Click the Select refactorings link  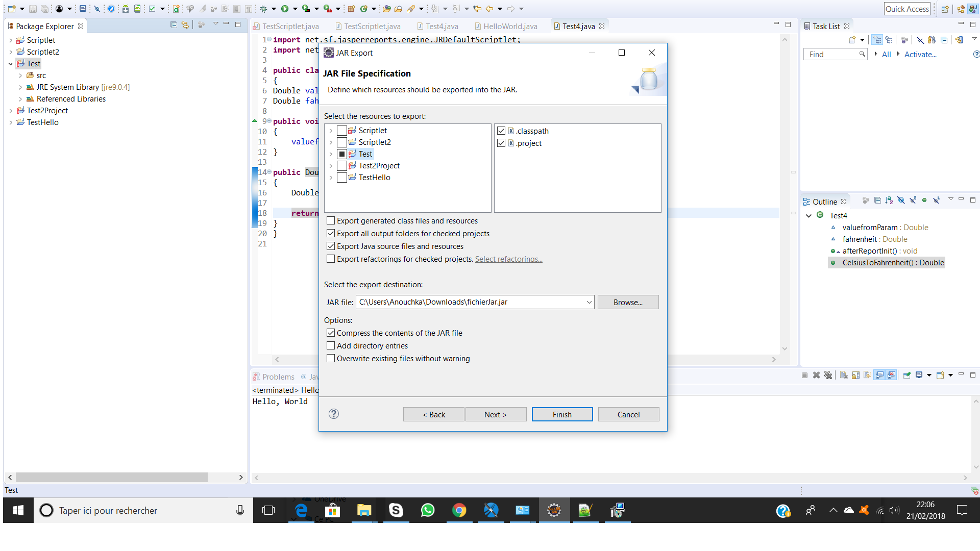[509, 259]
